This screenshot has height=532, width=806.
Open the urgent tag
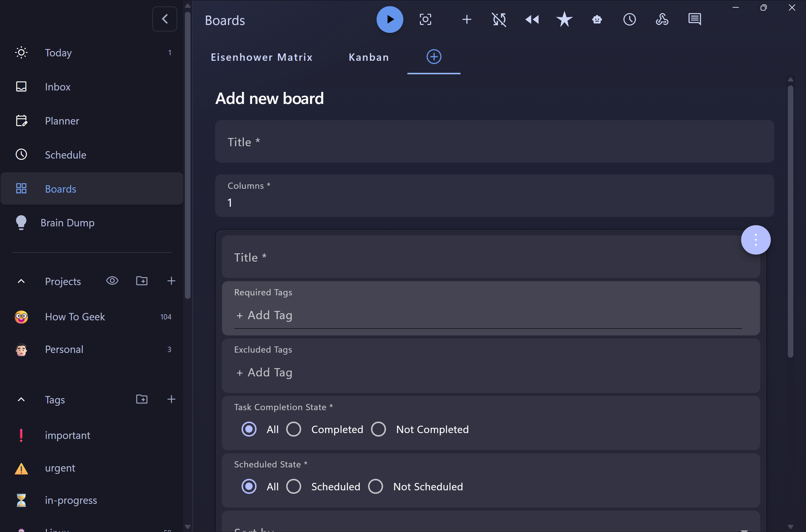pyautogui.click(x=92, y=468)
